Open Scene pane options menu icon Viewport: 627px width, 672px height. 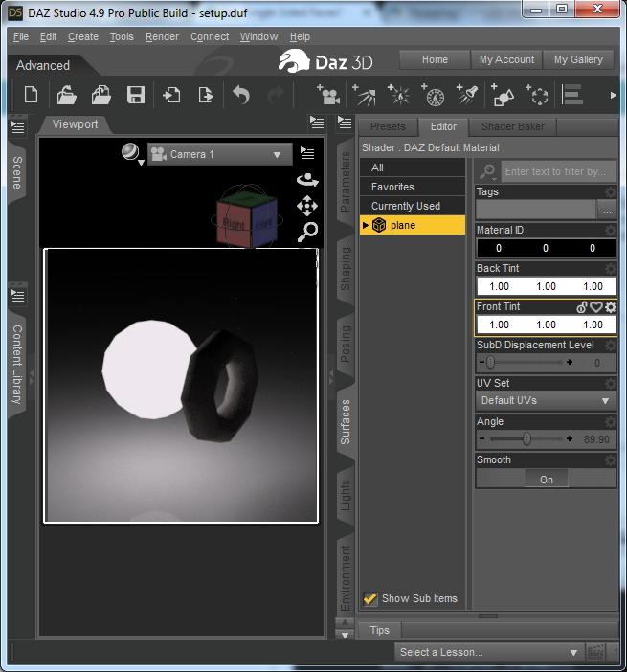pyautogui.click(x=17, y=126)
